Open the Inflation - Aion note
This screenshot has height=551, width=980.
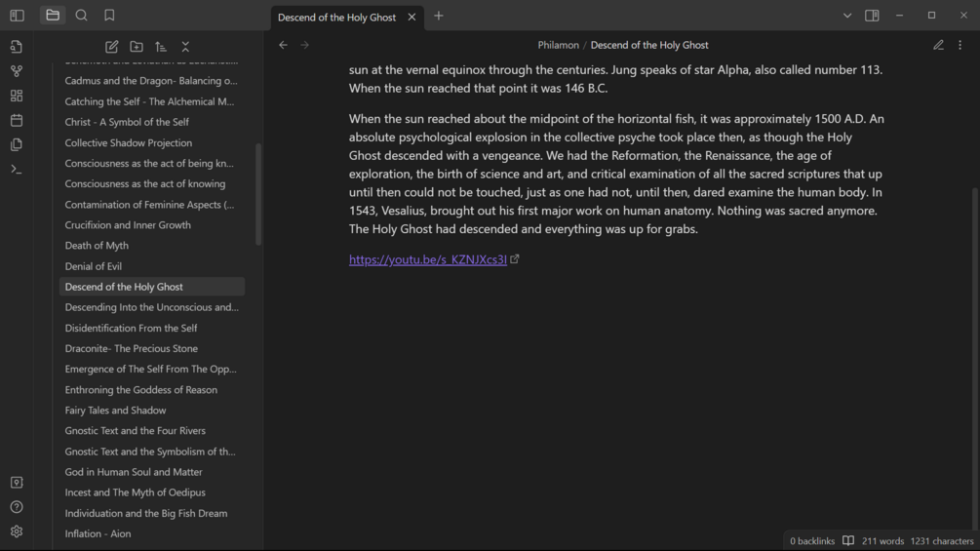pyautogui.click(x=152, y=533)
